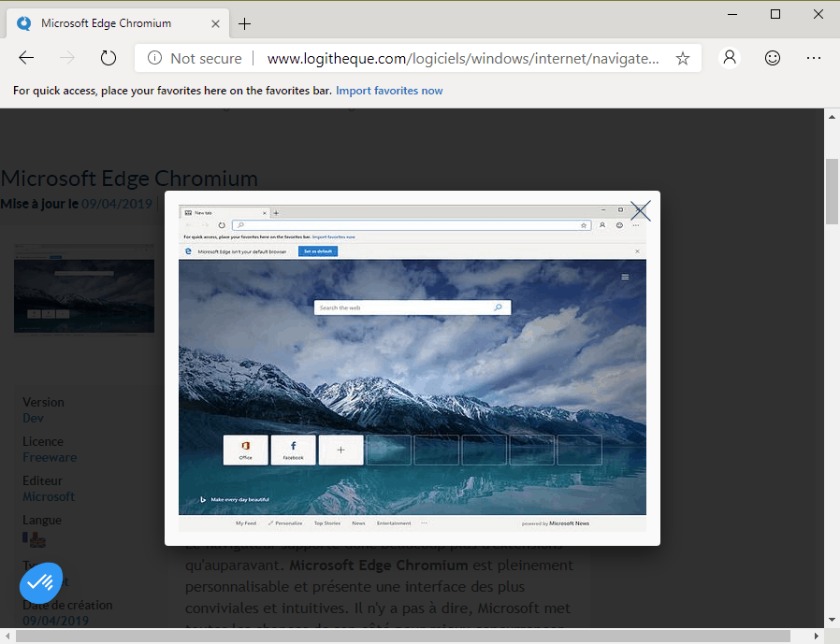Go back using the browser back arrow
This screenshot has height=644, width=840.
tap(26, 58)
